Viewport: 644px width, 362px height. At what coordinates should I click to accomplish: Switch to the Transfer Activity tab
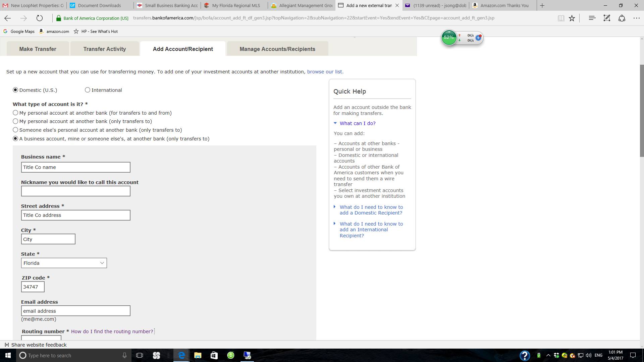click(105, 49)
